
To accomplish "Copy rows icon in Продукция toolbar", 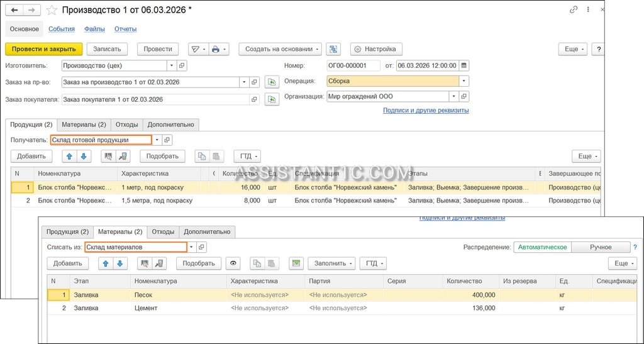I will 202,156.
